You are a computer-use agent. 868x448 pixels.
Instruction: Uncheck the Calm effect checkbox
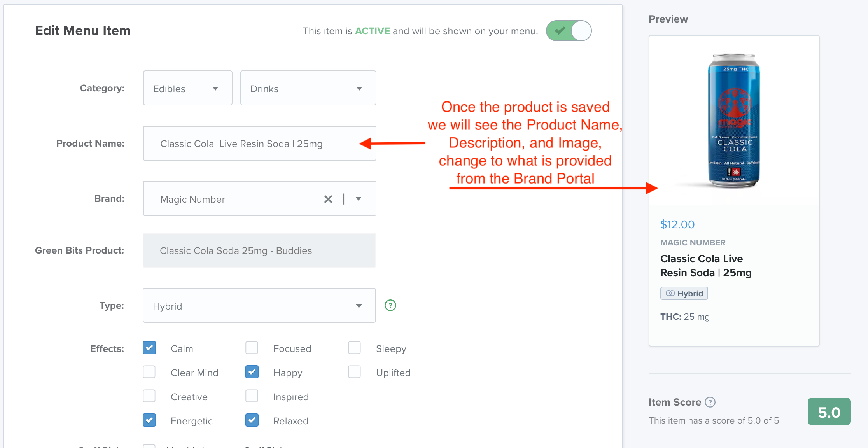[x=149, y=348]
